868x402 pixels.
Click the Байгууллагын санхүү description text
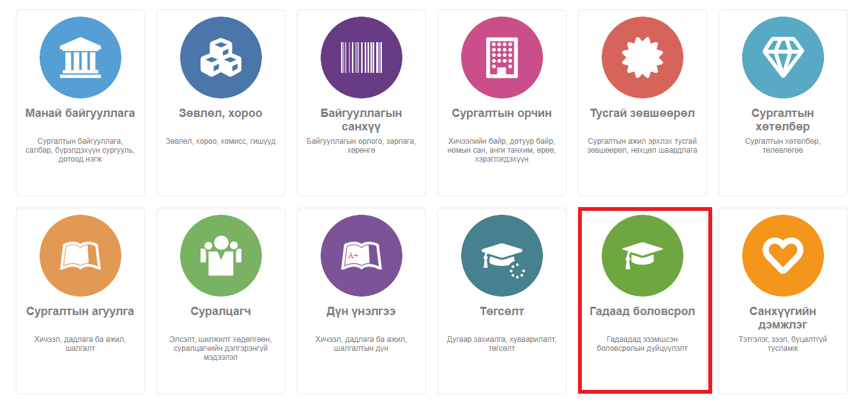coord(361,146)
